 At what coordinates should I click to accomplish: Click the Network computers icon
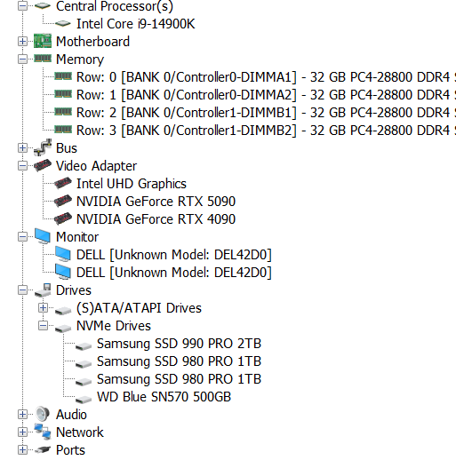point(43,432)
